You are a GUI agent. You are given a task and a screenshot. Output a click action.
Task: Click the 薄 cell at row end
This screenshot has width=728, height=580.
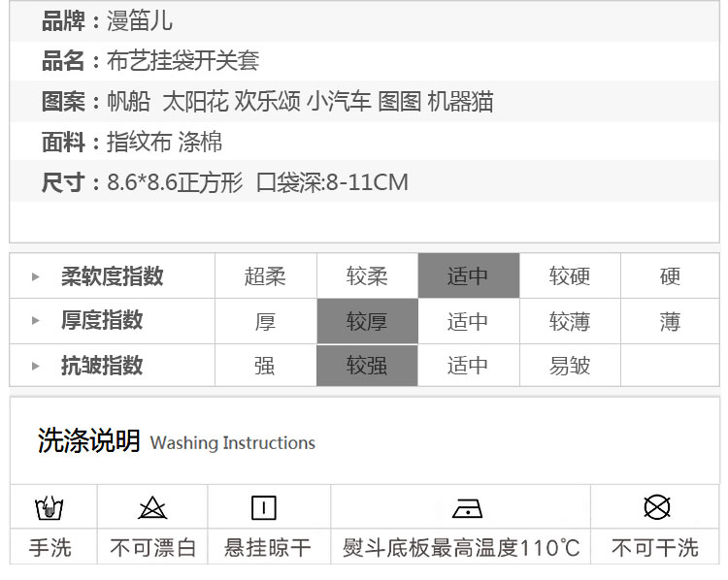coord(670,321)
